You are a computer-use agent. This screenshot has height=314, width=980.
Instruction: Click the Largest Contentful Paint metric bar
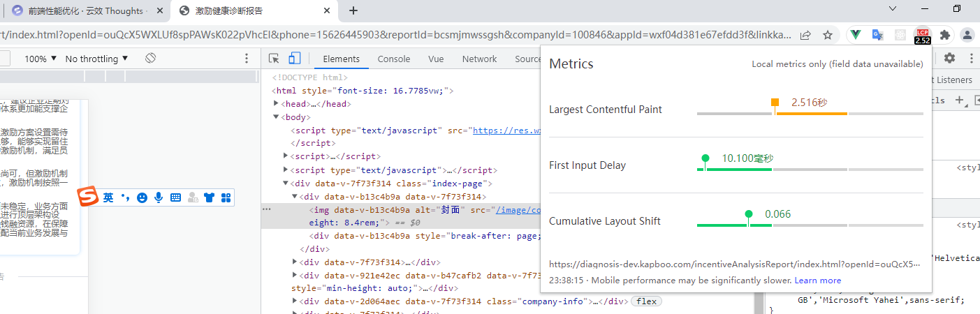pos(810,113)
